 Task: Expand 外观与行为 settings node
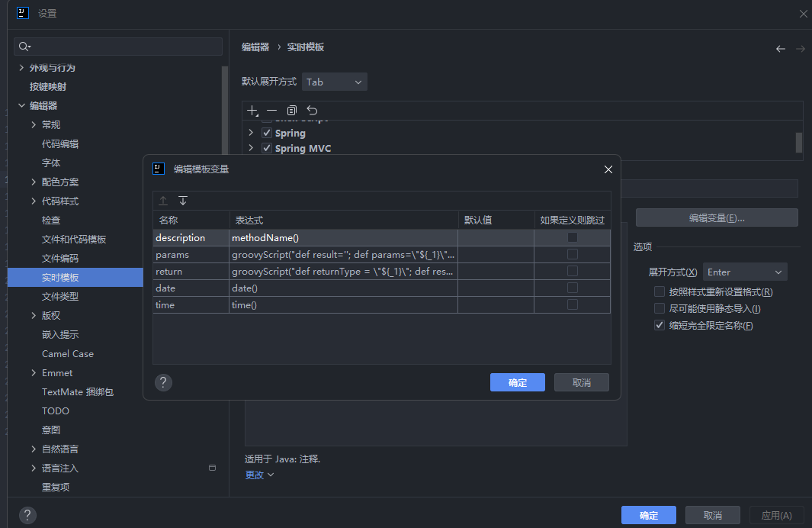[x=21, y=67]
